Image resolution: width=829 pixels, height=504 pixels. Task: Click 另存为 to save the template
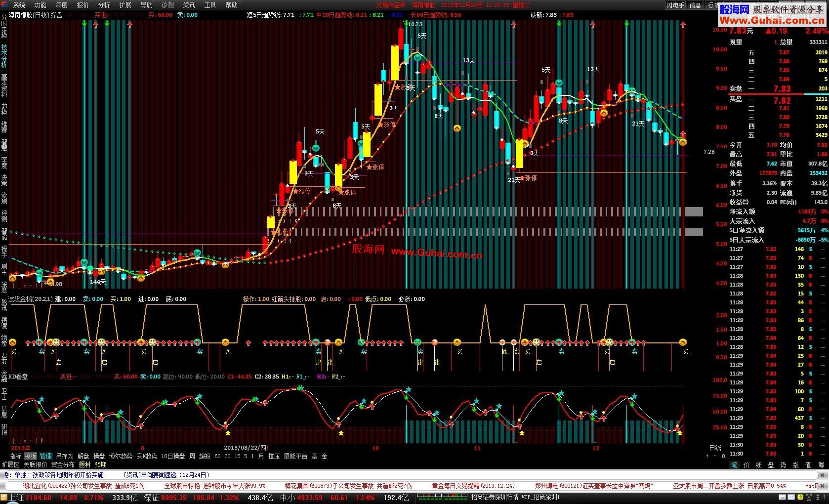point(65,456)
